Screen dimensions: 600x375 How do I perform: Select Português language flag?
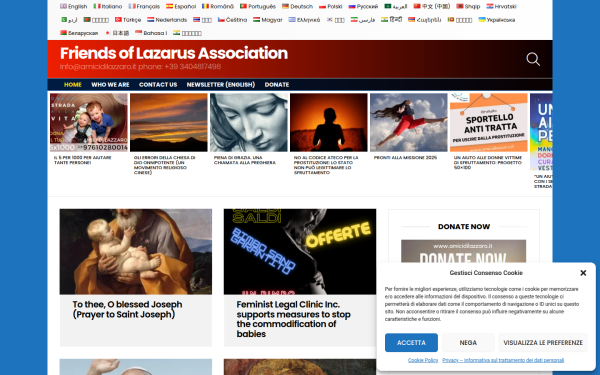258,6
